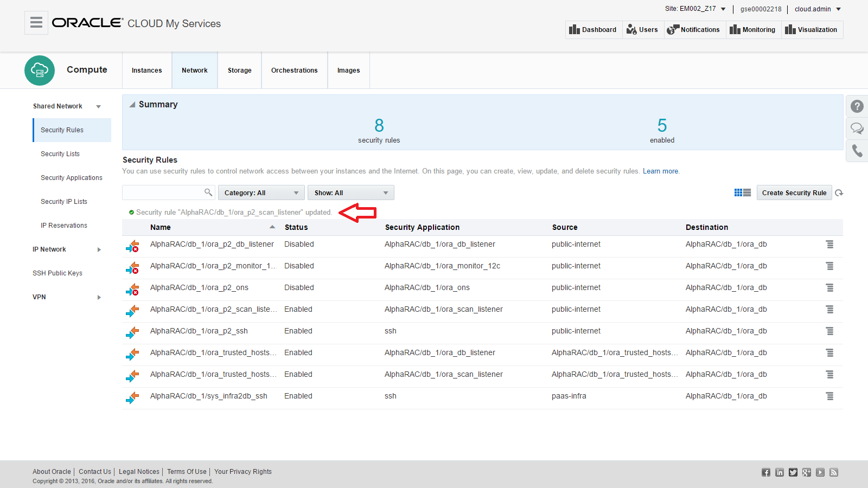Collapse the Summary panel
The image size is (868, 488).
pos(132,105)
